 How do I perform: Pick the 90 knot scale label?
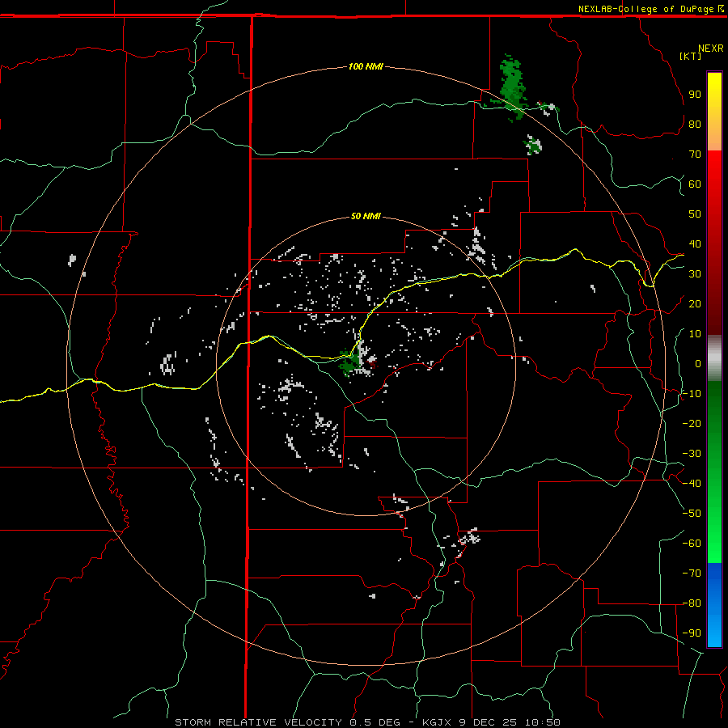[x=695, y=95]
